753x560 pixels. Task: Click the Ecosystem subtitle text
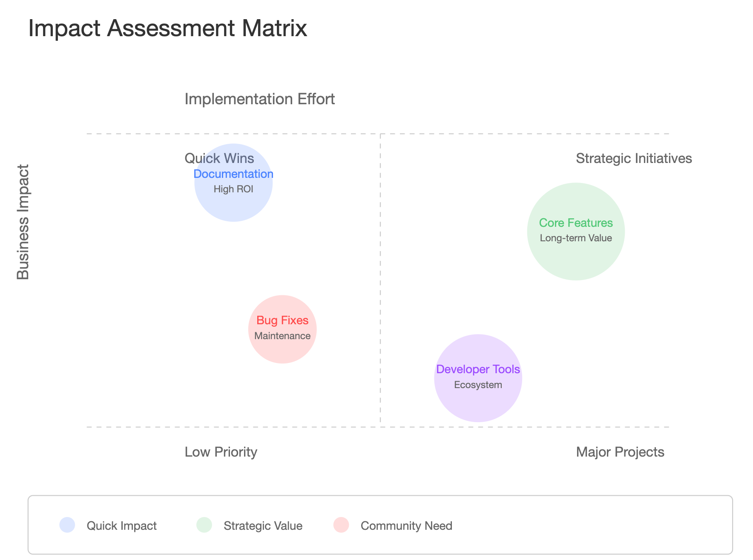[x=478, y=385]
